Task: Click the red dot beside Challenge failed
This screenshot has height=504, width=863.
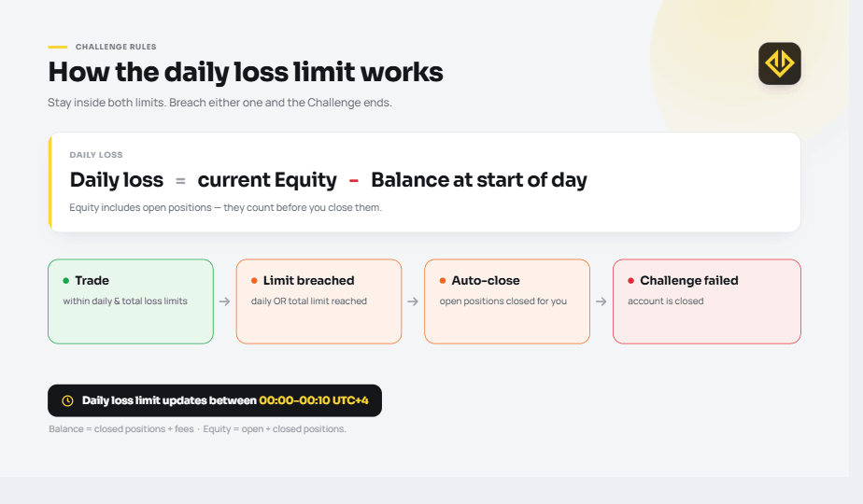Action: (x=630, y=281)
